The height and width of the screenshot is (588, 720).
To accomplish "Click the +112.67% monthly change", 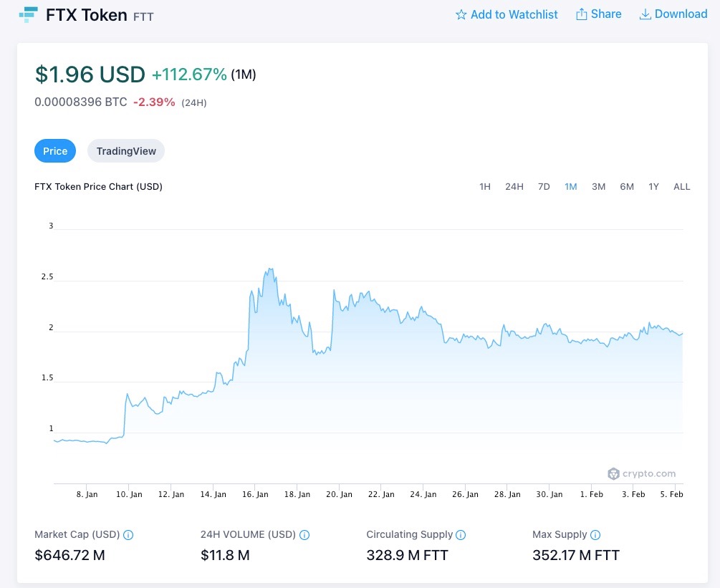I will pos(189,74).
